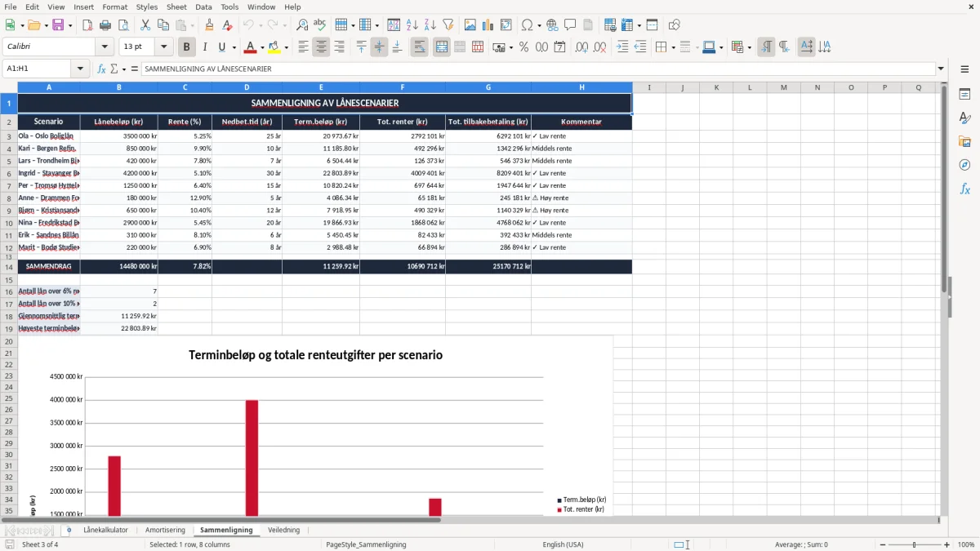Click the Format as Percent icon
Viewport: 980px width, 551px height.
pyautogui.click(x=524, y=47)
